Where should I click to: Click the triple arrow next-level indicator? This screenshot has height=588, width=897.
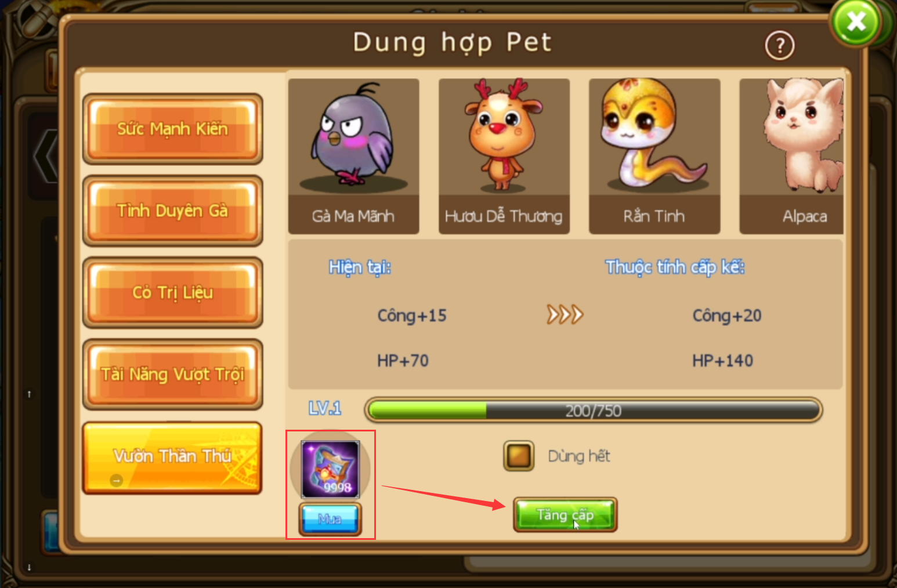(x=565, y=315)
